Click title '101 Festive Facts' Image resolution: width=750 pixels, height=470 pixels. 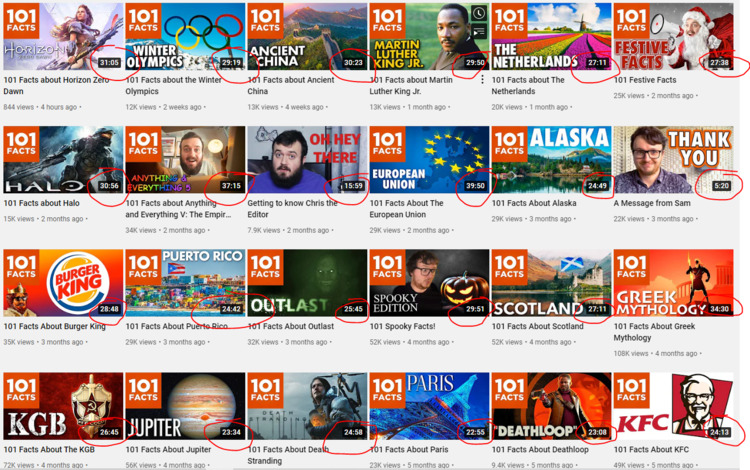pos(645,80)
